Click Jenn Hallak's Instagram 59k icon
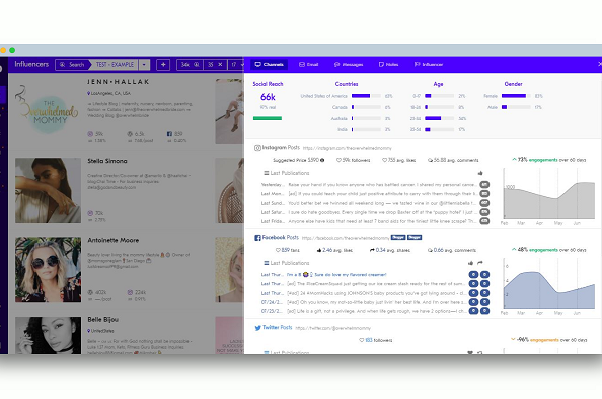The image size is (602, 399). click(x=90, y=134)
